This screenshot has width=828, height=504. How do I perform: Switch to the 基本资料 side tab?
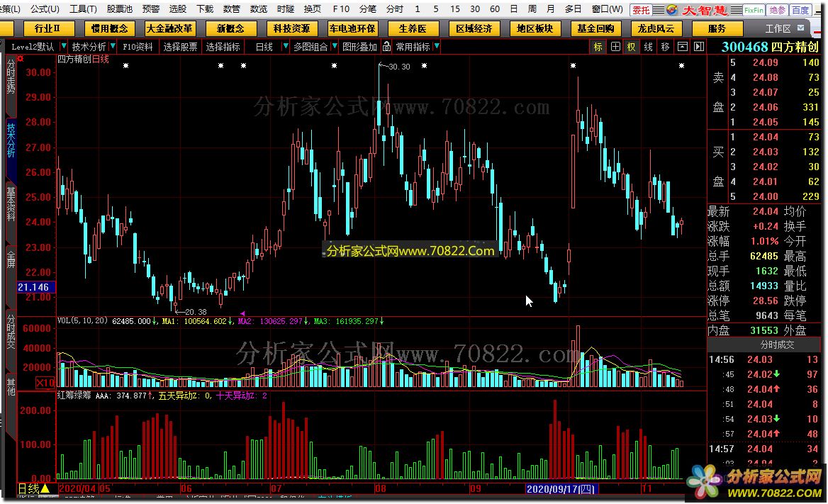coord(11,203)
